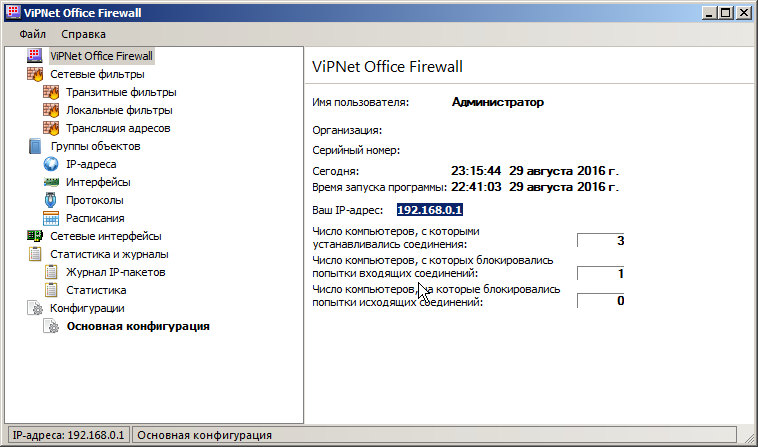Click the Трансляция адресов icon
This screenshot has height=447, width=758.
tap(51, 128)
